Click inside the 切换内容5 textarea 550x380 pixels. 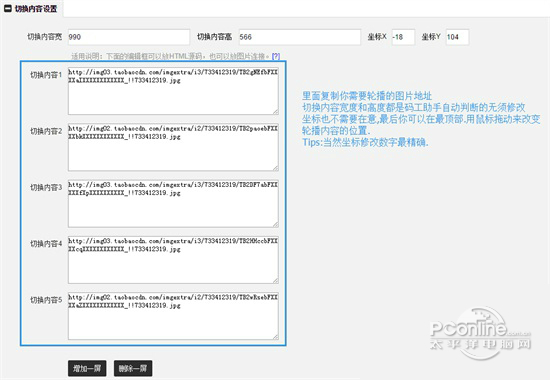[x=173, y=316]
